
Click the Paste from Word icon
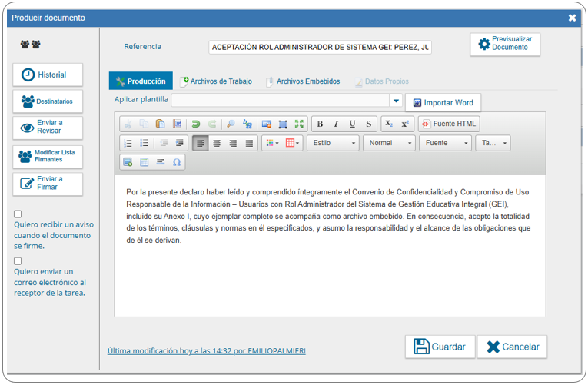coord(177,124)
